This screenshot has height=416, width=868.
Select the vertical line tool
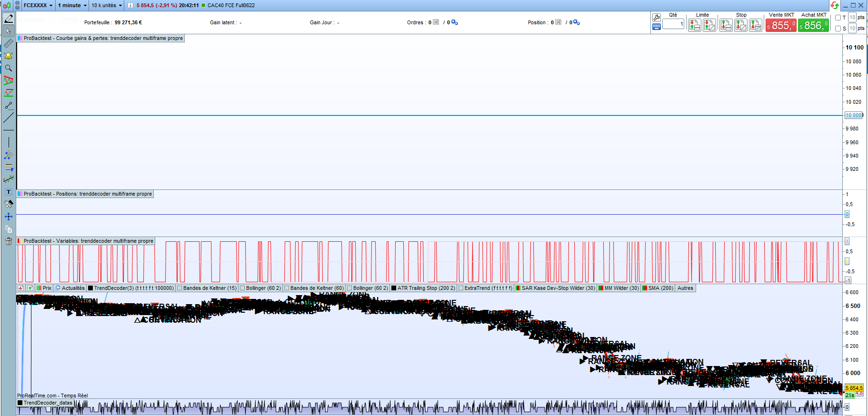tap(9, 142)
